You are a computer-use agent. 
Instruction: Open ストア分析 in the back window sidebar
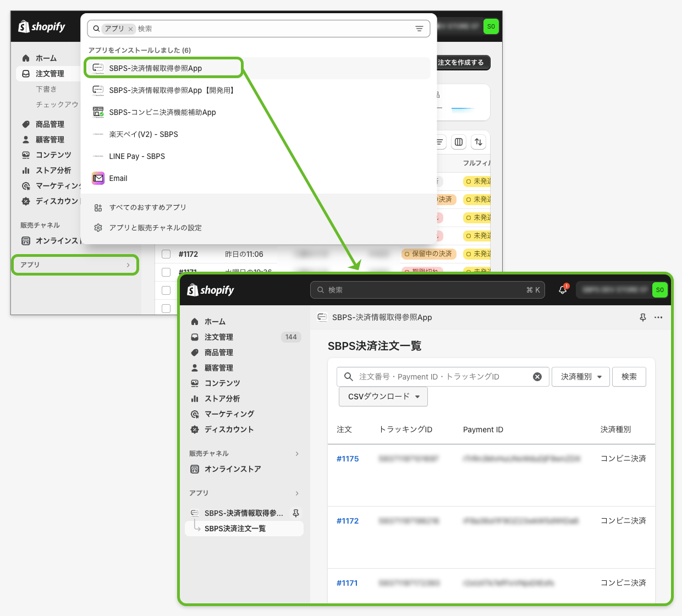[x=53, y=170]
